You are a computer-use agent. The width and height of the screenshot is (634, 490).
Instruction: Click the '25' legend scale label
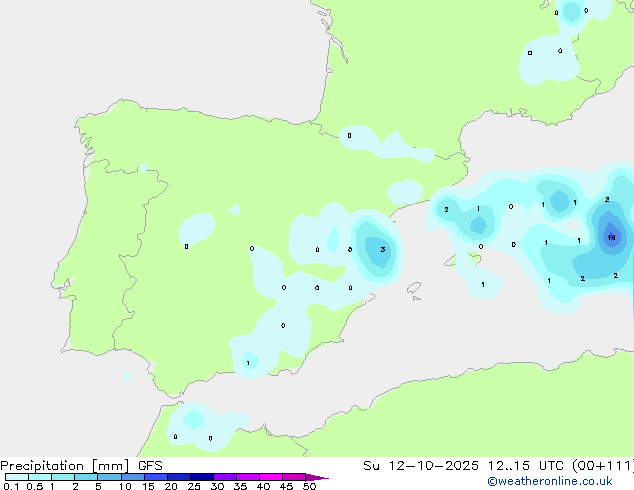194,486
